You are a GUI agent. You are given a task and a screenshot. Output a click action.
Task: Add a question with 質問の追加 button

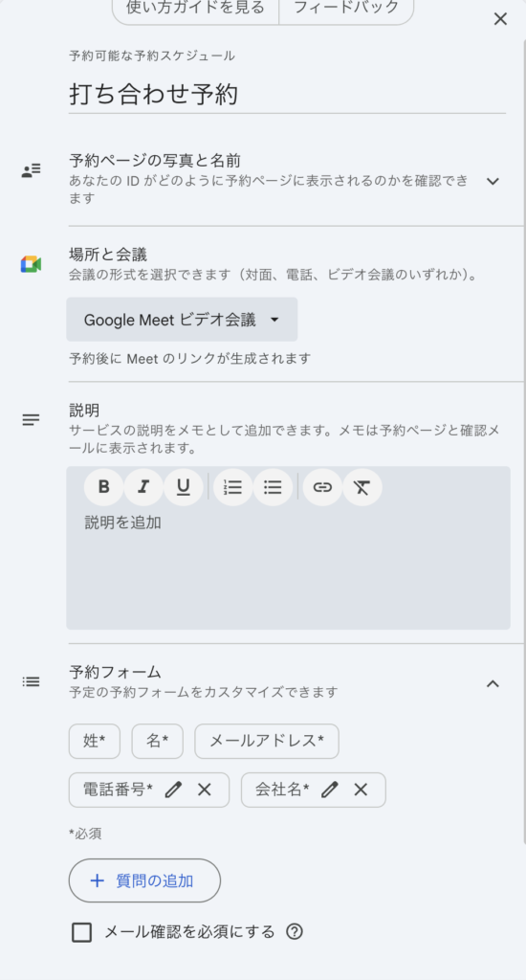coord(144,880)
